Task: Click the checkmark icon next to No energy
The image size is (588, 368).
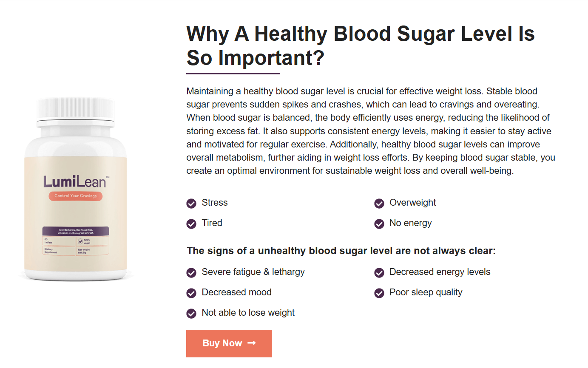Action: (379, 224)
